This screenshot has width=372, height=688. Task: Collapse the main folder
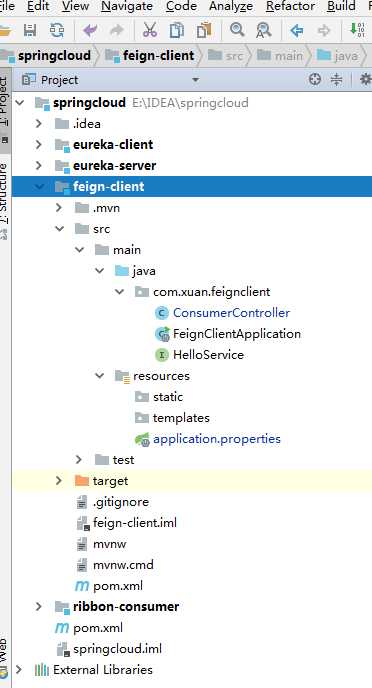pyautogui.click(x=79, y=250)
